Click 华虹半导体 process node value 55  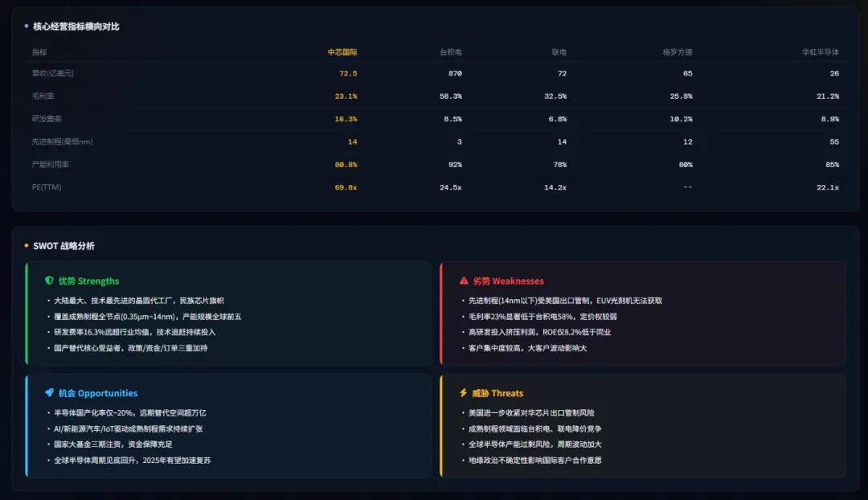coord(834,141)
